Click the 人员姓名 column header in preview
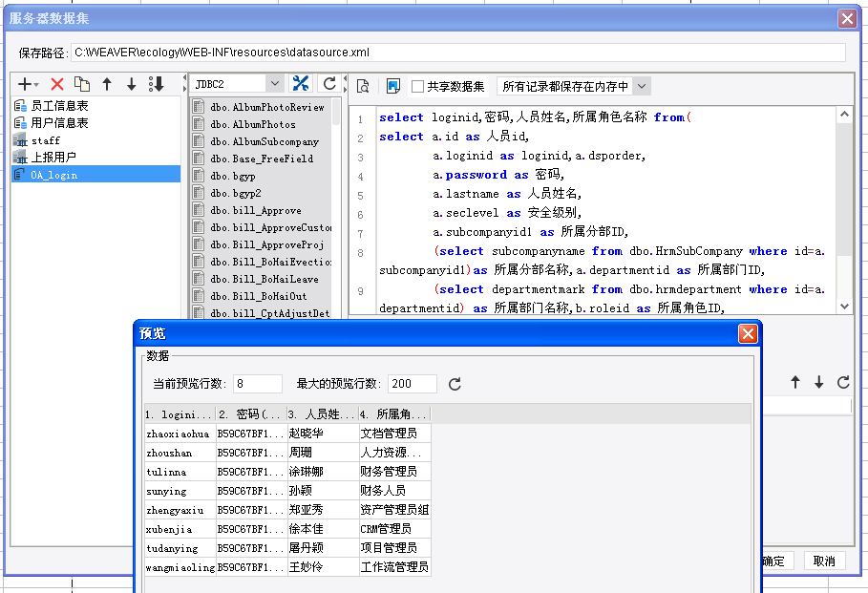The height and width of the screenshot is (593, 868). click(323, 414)
